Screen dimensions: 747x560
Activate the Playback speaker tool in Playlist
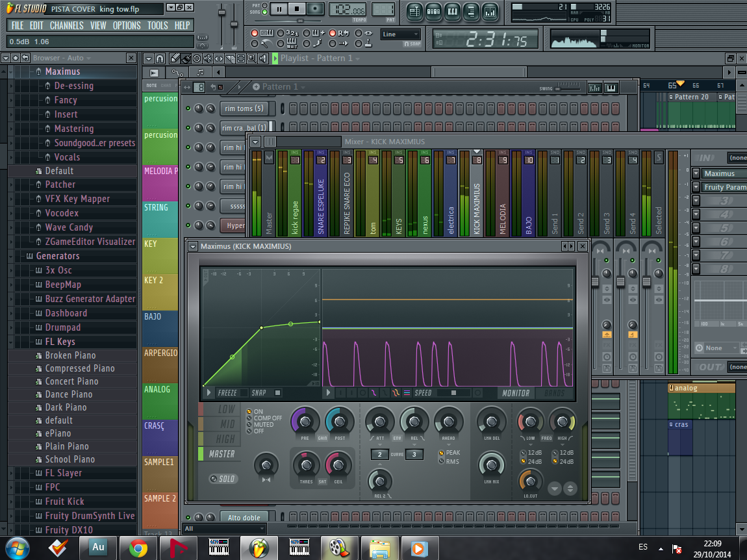point(262,58)
